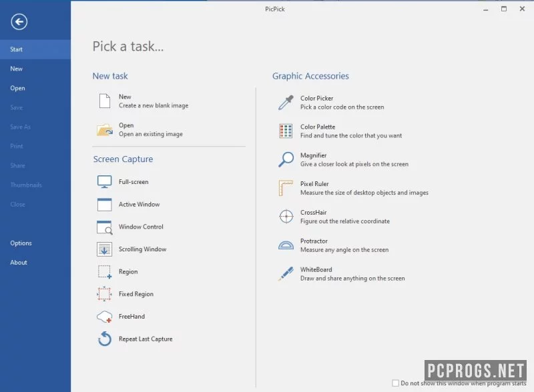Enable 'Do not show this window' checkbox

pos(395,383)
